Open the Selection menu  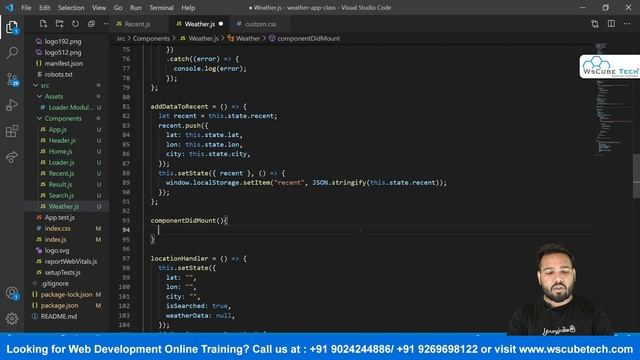(x=71, y=8)
